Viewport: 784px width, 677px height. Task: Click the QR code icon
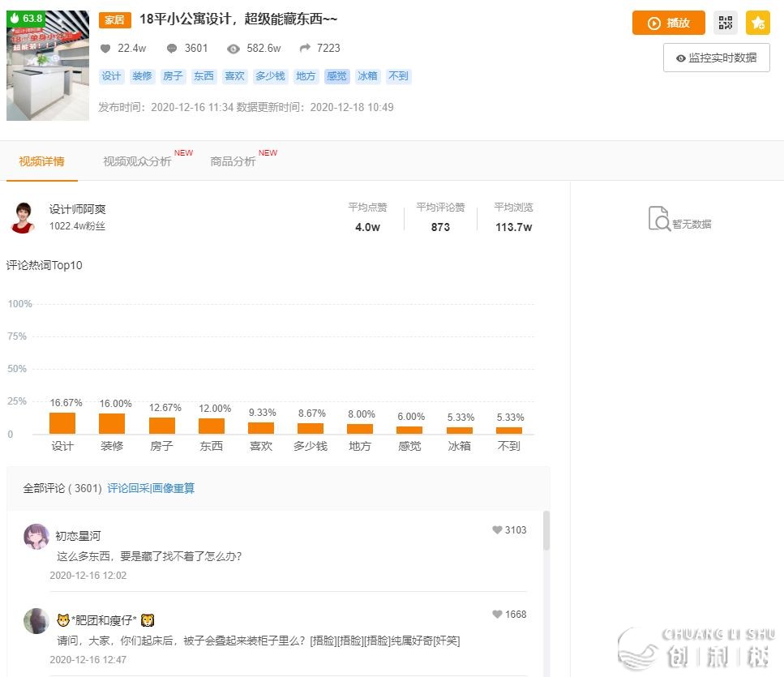726,23
